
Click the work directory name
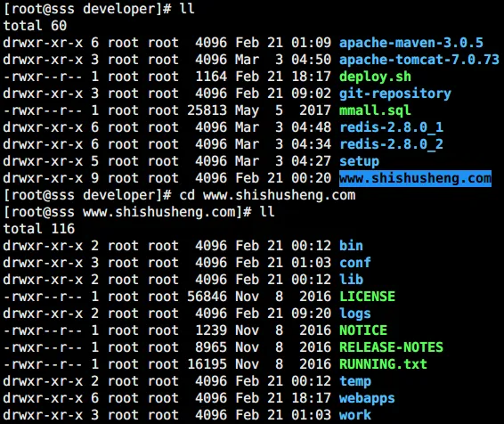pos(355,415)
